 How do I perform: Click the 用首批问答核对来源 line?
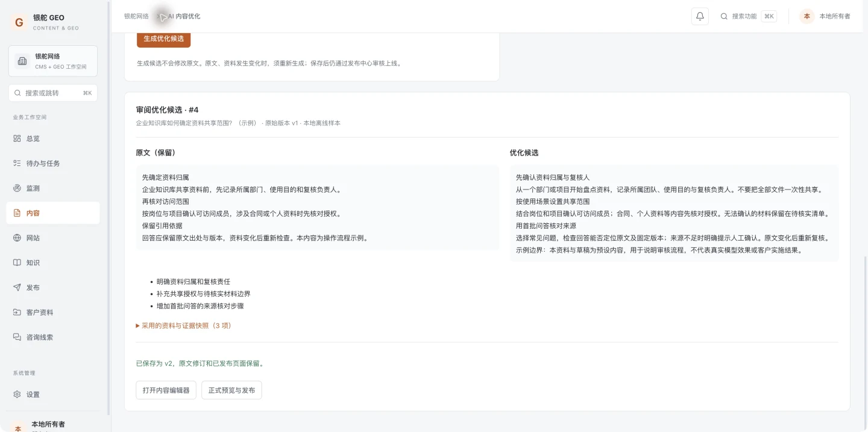[x=546, y=226]
